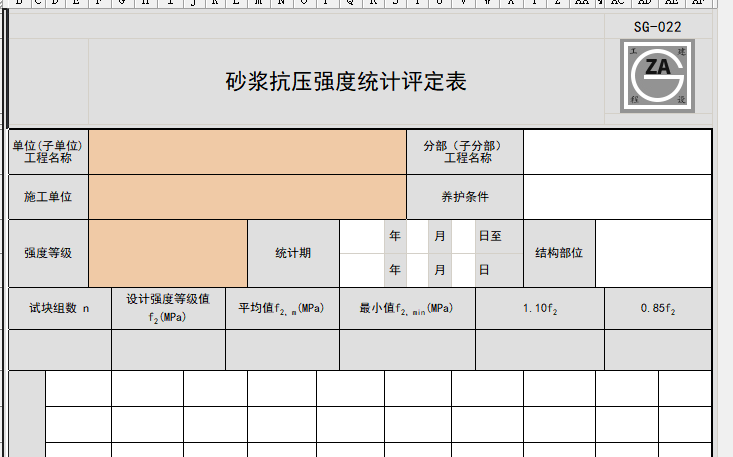Click the value cell under 试块组数 n
This screenshot has width=733, height=457.
(60, 350)
